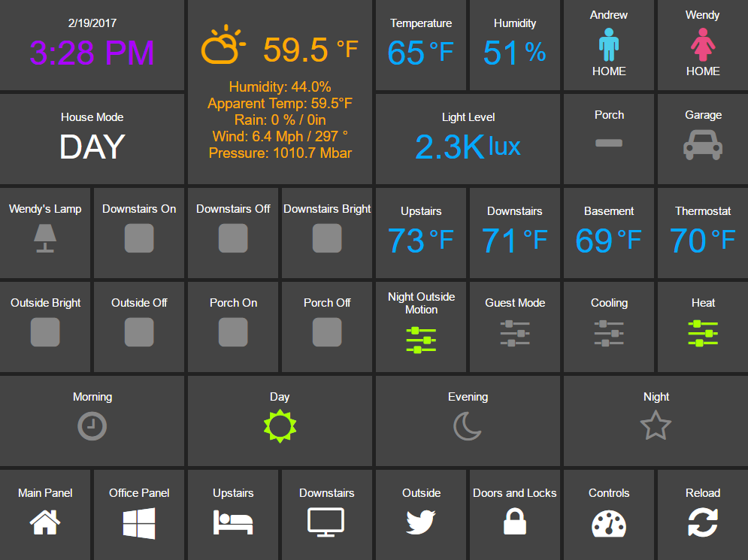This screenshot has width=748, height=560.
Task: Open the Controls gauge icon
Action: 609,524
